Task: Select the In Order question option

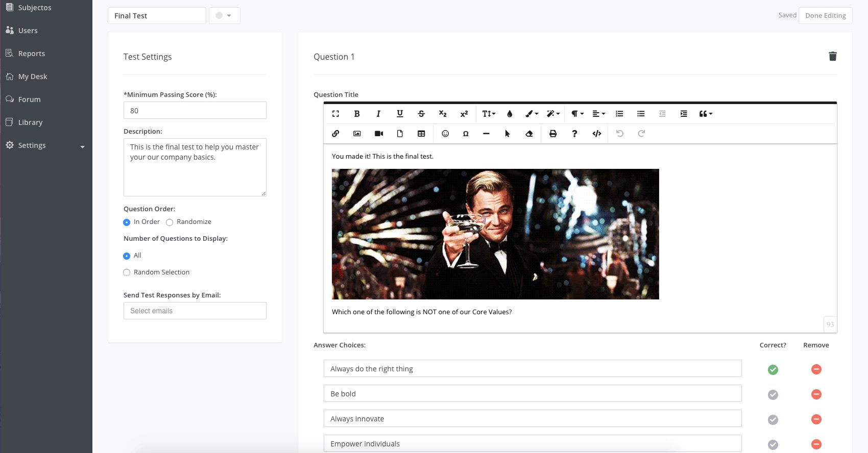Action: pos(127,222)
